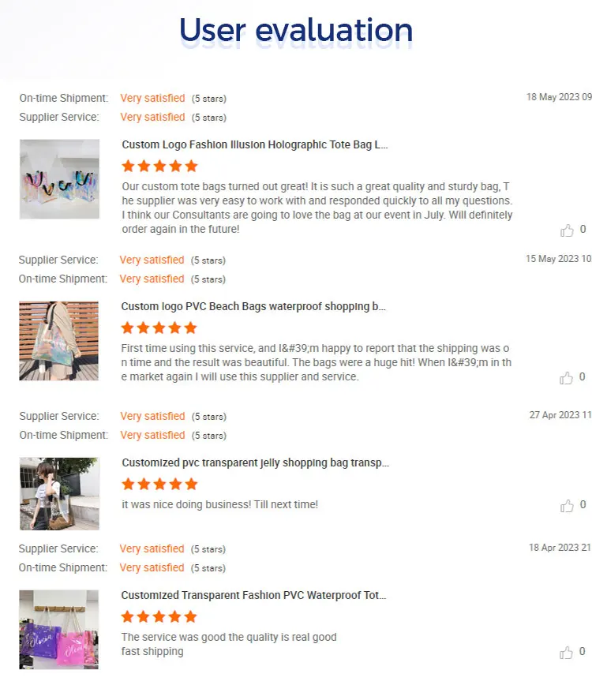View transparent jelly bag product image
The width and height of the screenshot is (592, 700).
59,494
